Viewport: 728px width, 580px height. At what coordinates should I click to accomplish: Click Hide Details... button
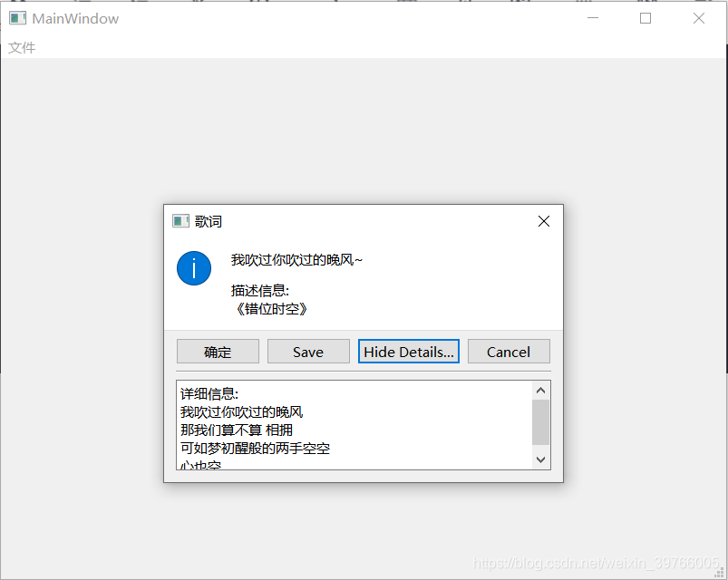click(x=409, y=352)
